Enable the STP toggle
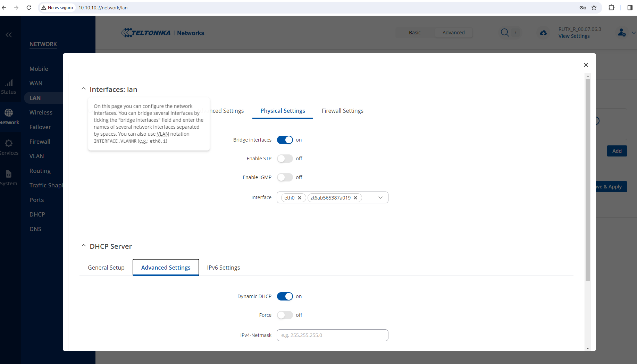Viewport: 637px width, 364px height. (x=285, y=158)
